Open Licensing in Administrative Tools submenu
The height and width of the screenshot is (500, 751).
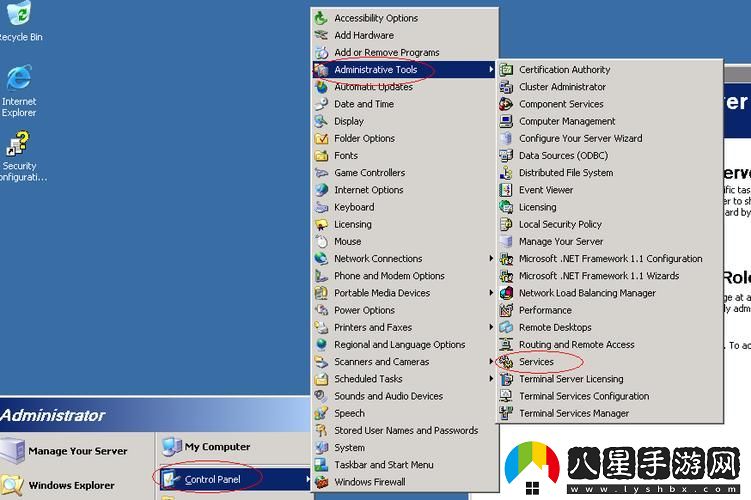pyautogui.click(x=610, y=207)
